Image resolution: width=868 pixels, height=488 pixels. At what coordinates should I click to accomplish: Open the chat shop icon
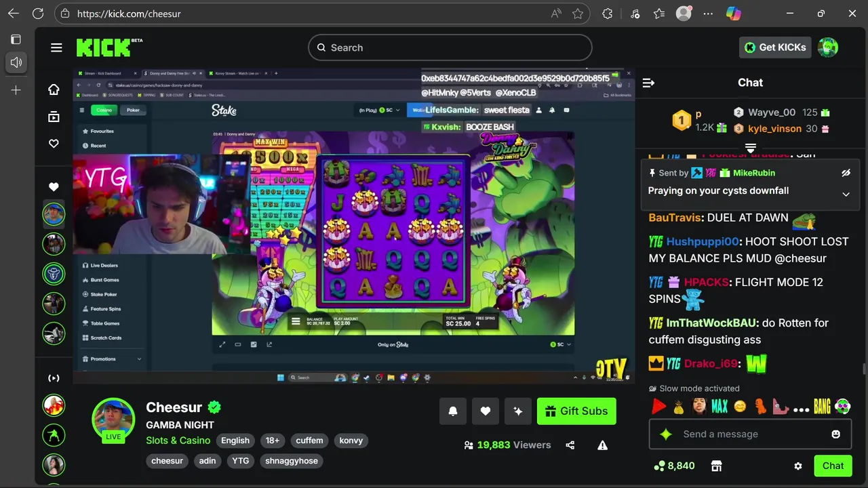(x=716, y=466)
